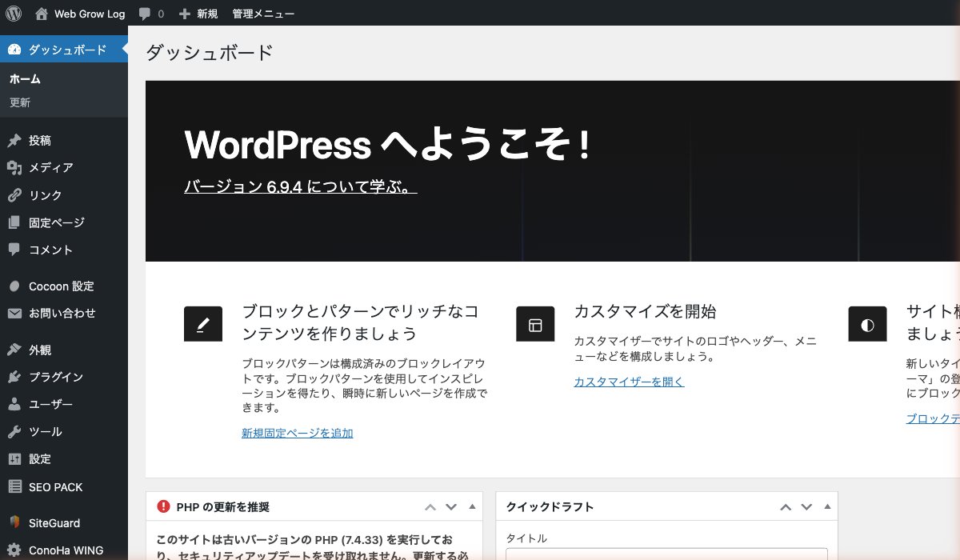The width and height of the screenshot is (960, 560).
Task: Move PHP の更新を推奨 panel down
Action: coord(451,507)
